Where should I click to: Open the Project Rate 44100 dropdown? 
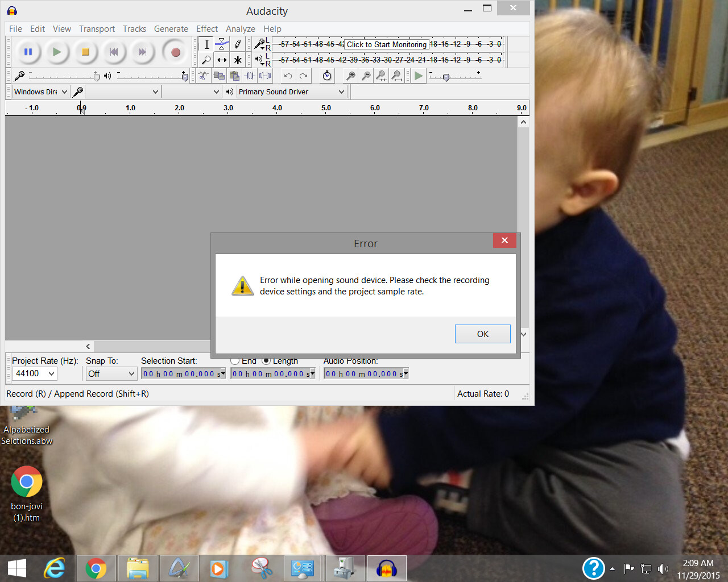click(35, 373)
